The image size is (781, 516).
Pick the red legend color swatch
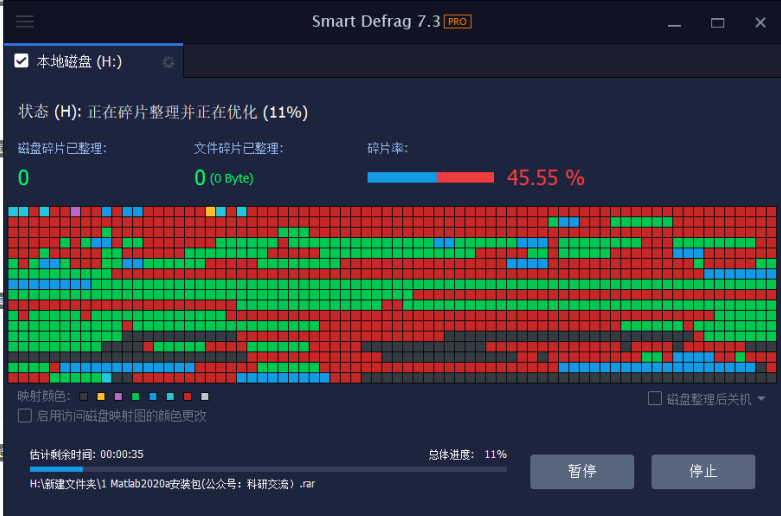pos(188,396)
